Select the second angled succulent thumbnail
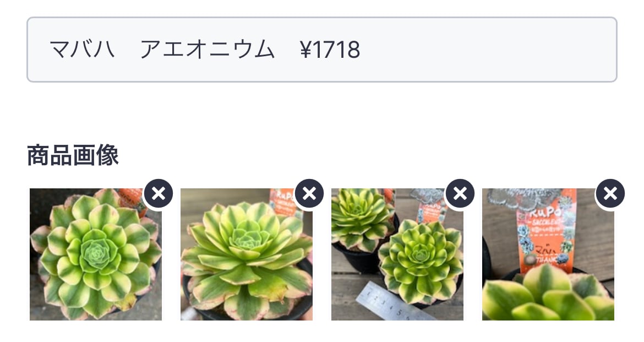This screenshot has height=342, width=644. (247, 254)
